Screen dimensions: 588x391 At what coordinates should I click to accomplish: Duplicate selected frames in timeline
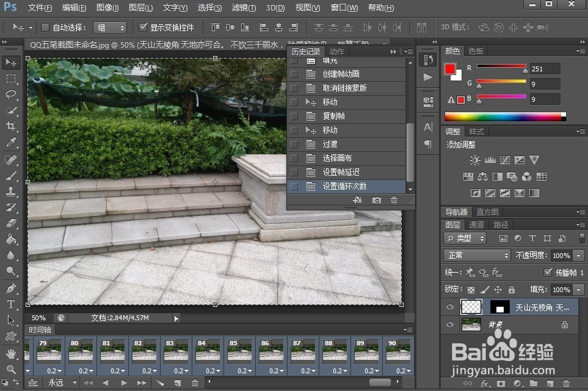(178, 382)
